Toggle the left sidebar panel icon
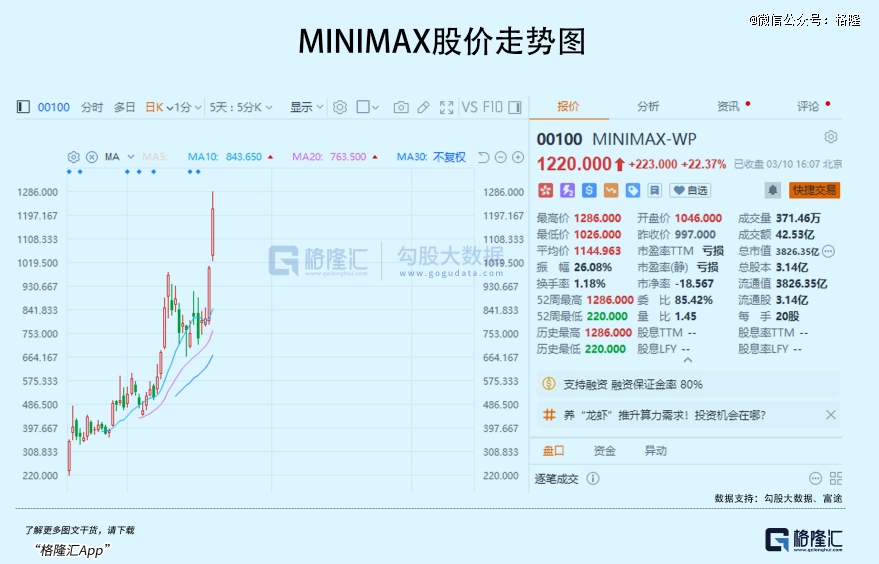879x564 pixels. [x=23, y=107]
